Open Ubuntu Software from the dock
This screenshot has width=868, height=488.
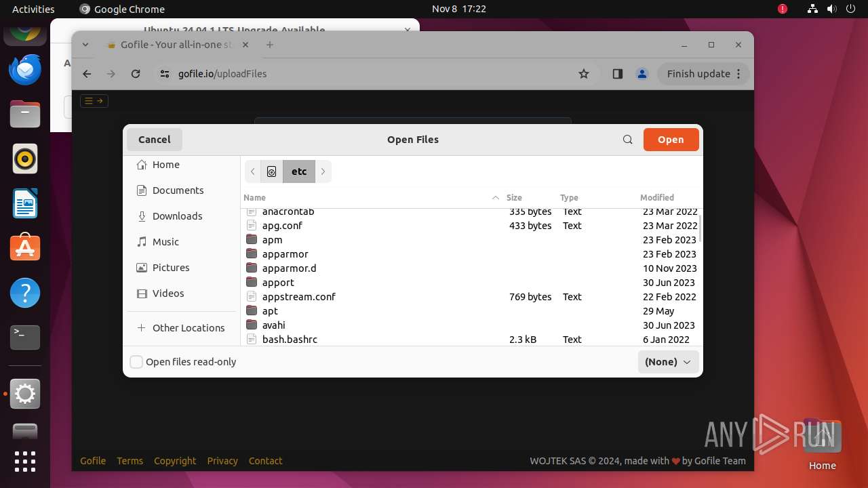(x=25, y=248)
